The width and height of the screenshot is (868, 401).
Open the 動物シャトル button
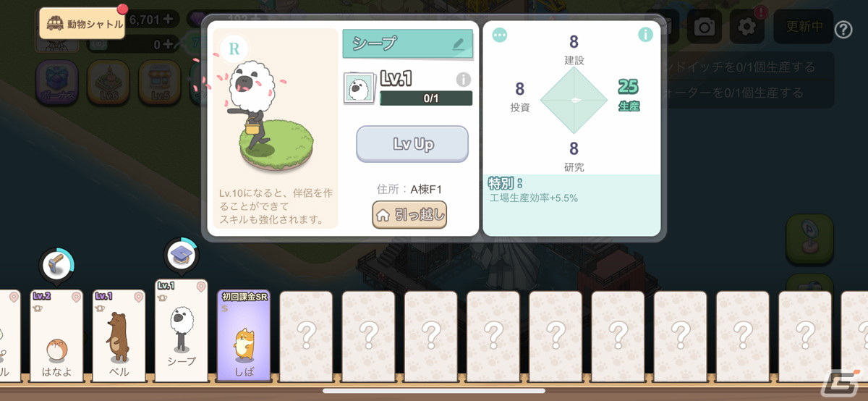point(82,23)
